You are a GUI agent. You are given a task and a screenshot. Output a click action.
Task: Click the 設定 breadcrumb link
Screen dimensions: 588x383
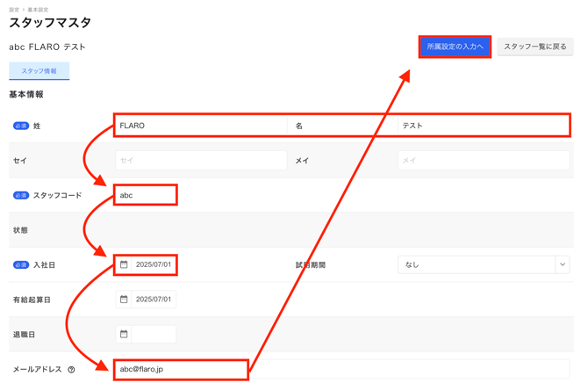(x=14, y=10)
